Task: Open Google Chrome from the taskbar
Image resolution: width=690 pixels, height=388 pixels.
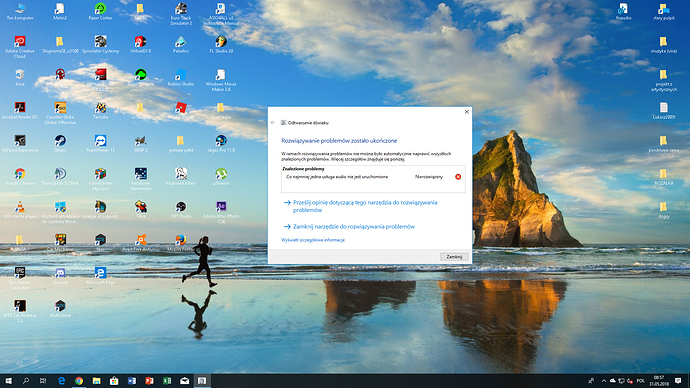Action: pyautogui.click(x=79, y=381)
